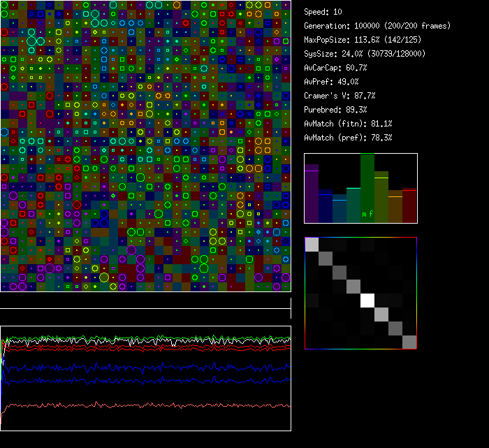Click the red bar in the histogram
This screenshot has height=448, width=489.
409,205
